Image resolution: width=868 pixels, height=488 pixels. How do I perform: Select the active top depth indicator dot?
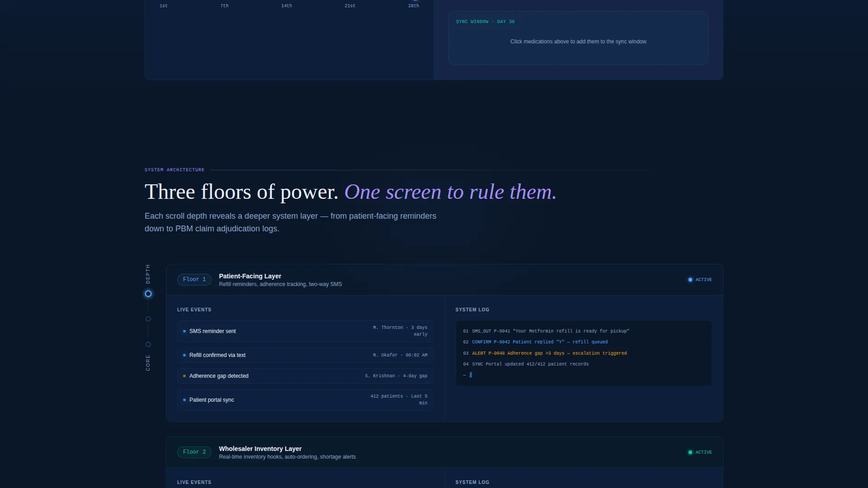point(148,294)
